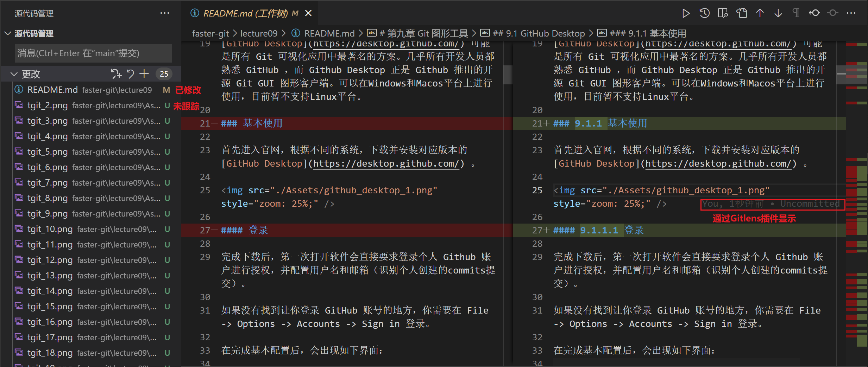Click lecture09 in the breadcrumb path

[x=259, y=33]
